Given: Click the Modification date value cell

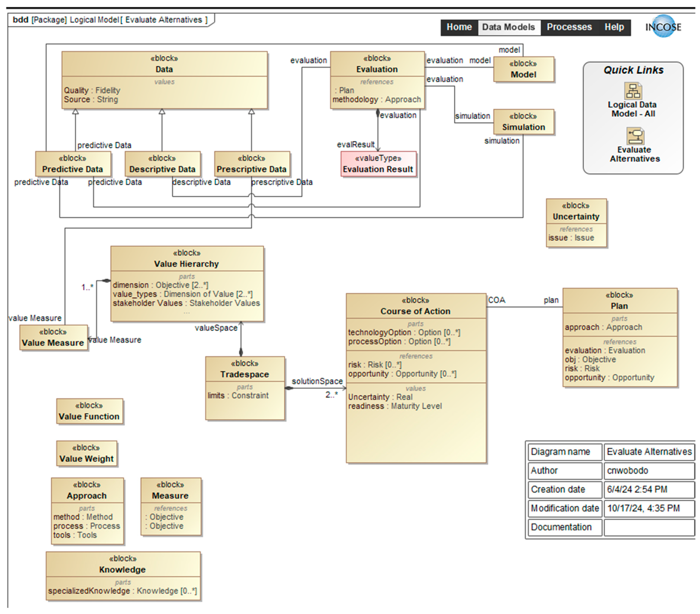Looking at the screenshot, I should click(649, 508).
